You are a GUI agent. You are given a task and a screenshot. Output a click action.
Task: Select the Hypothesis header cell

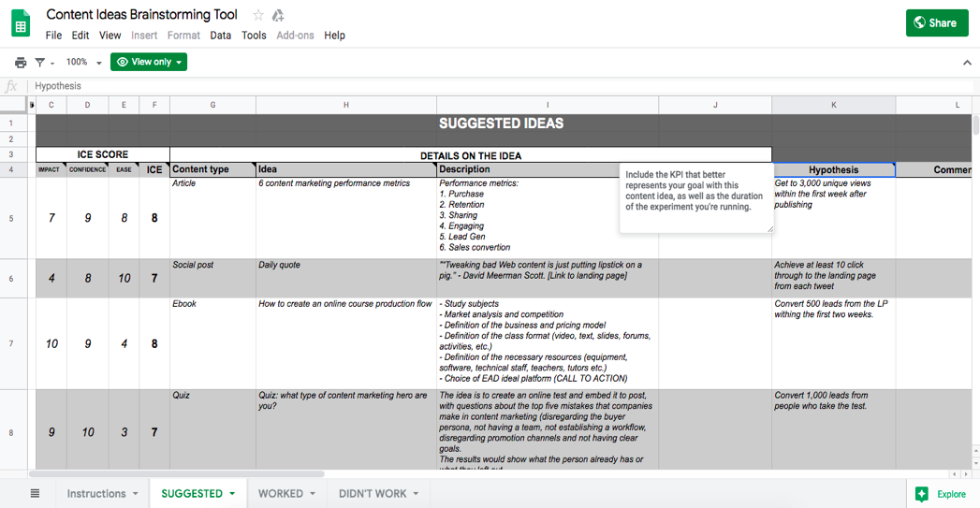point(834,170)
